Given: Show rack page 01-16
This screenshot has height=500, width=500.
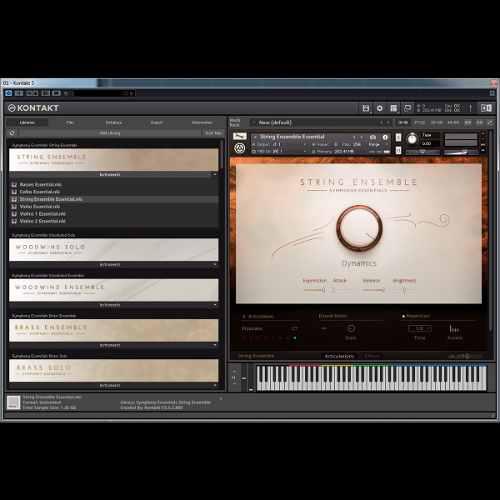Looking at the screenshot, I should pyautogui.click(x=403, y=123).
